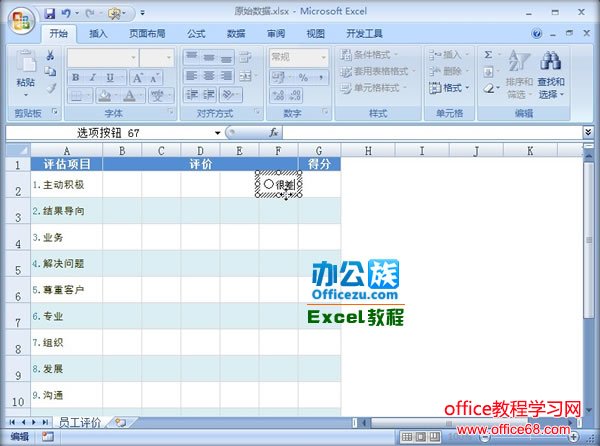This screenshot has height=446, width=600.
Task: Cut selection with the scissors icon
Action: [x=50, y=56]
